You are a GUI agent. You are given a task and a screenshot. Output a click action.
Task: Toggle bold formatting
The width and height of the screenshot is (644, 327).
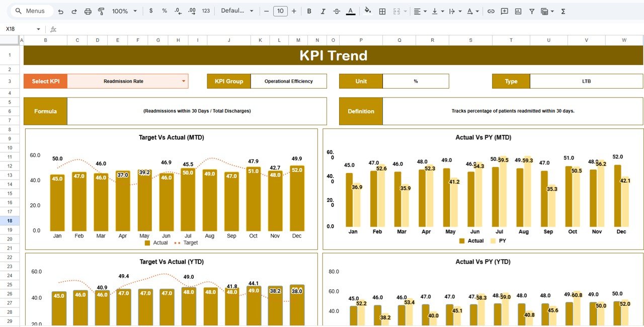point(309,11)
